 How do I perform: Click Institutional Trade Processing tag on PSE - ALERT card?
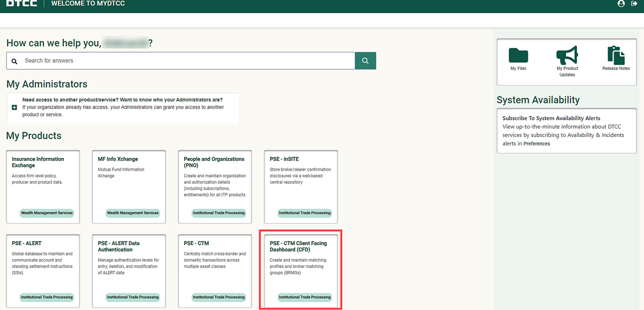coord(47,297)
